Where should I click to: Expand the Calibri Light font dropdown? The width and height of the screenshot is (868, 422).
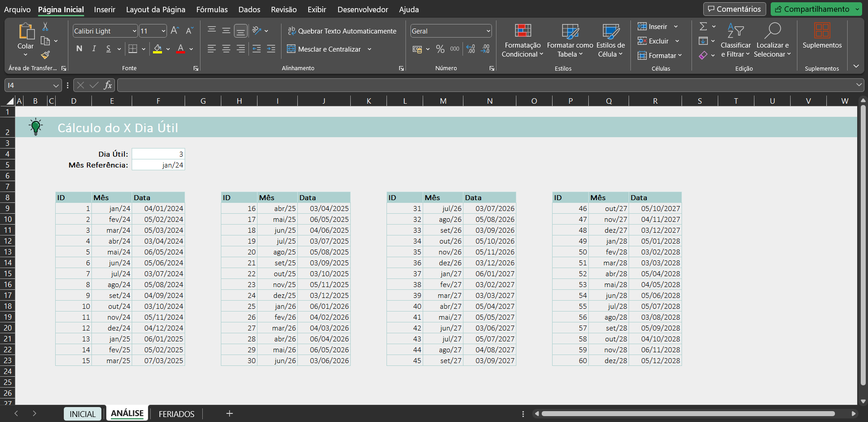pos(134,31)
